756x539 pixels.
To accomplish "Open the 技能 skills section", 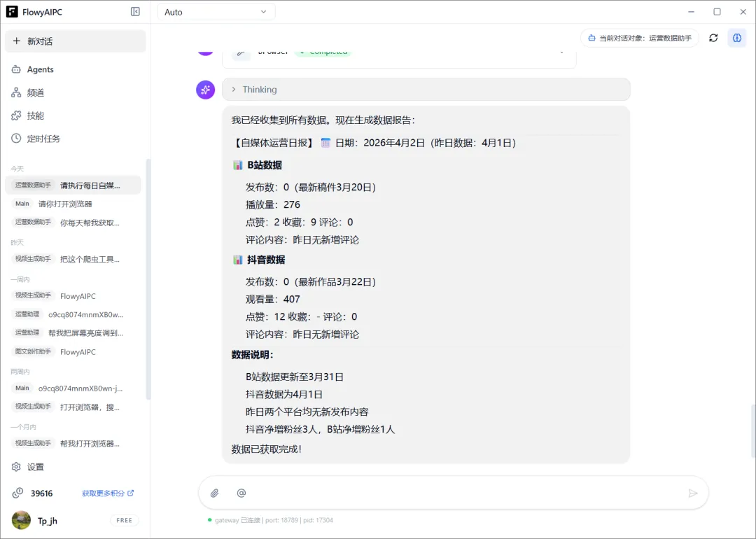I will (75, 115).
